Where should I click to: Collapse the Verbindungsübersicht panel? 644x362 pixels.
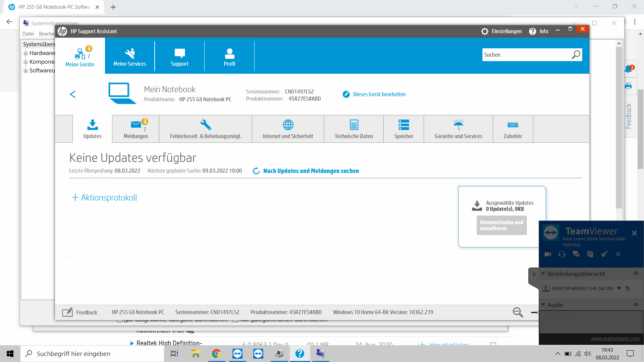coord(543,274)
